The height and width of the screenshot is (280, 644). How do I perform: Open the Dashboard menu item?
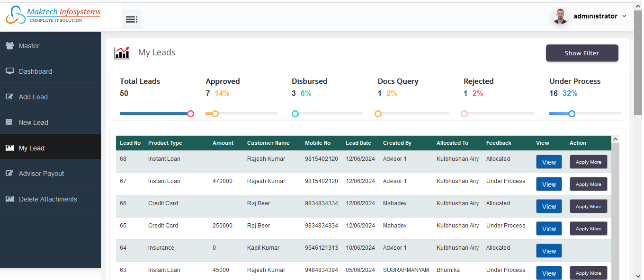[x=36, y=71]
